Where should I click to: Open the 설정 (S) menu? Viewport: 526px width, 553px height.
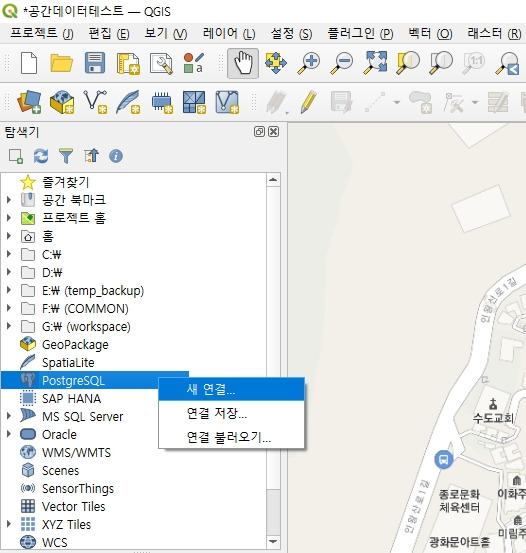291,33
